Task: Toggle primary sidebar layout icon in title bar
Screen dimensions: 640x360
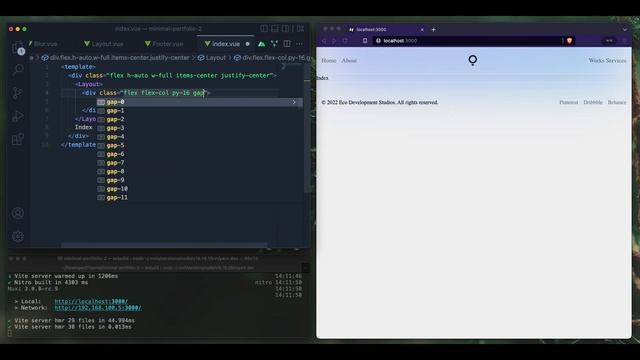Action: pos(264,29)
